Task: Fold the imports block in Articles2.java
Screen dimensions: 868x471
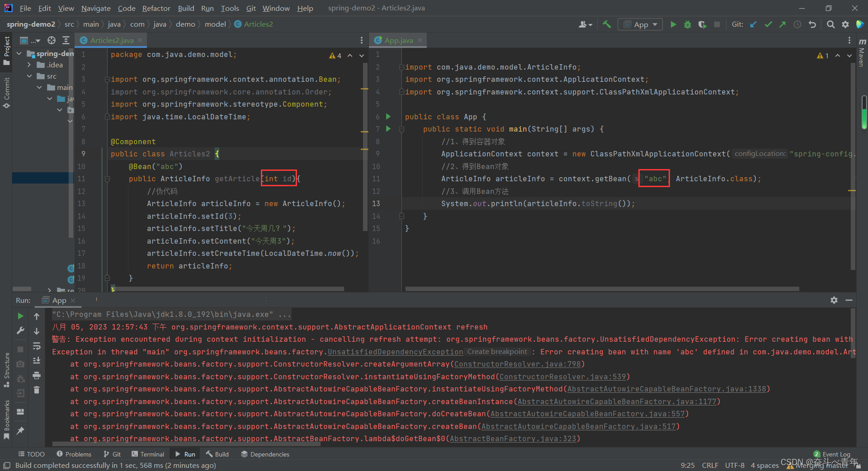Action: [107, 80]
